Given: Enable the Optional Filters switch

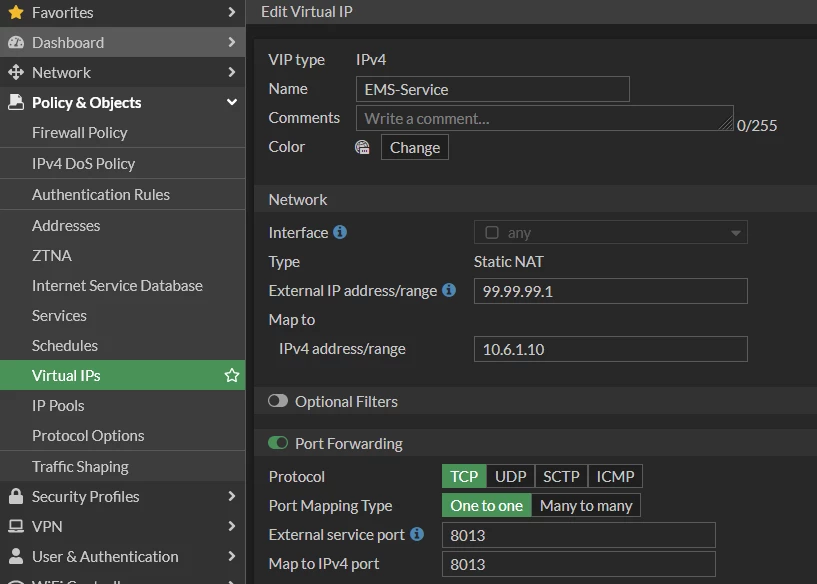Looking at the screenshot, I should (278, 401).
